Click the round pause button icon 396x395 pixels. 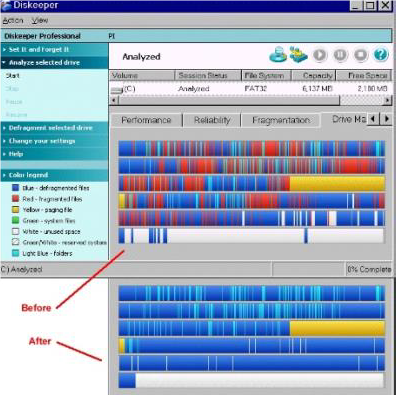[340, 55]
